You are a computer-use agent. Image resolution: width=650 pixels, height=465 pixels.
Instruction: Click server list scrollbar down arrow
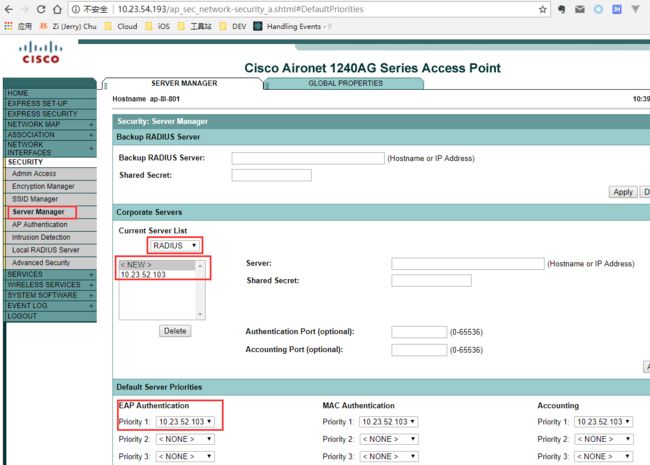tap(200, 315)
